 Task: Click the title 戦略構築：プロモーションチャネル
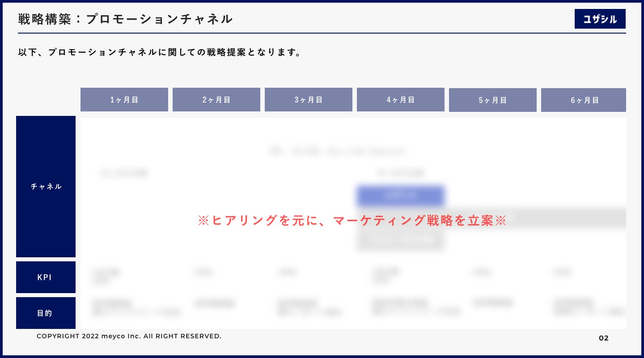pyautogui.click(x=126, y=19)
